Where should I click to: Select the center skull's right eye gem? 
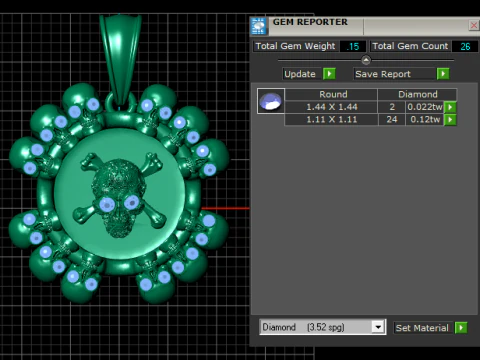click(132, 202)
